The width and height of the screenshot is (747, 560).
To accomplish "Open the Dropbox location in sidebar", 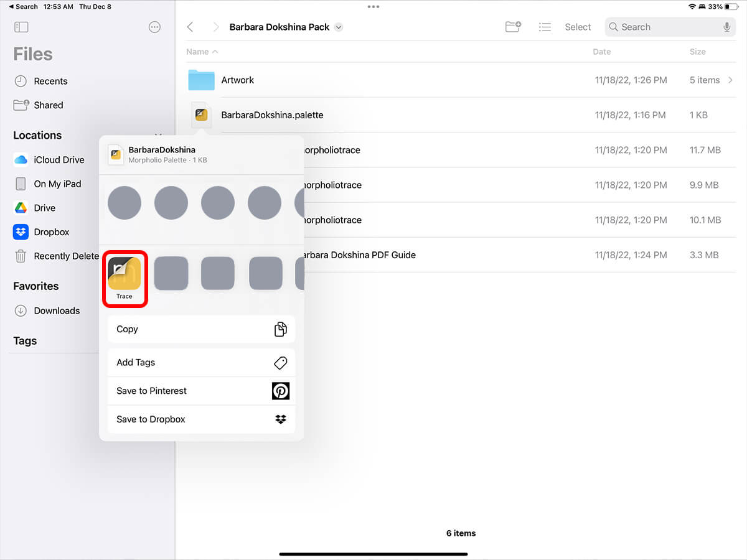I will coord(51,232).
